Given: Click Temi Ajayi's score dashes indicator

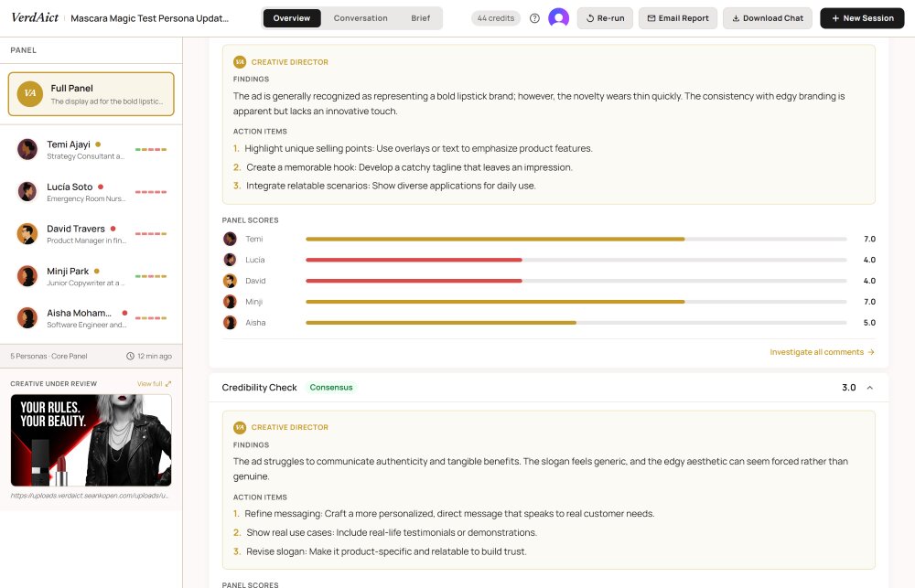Looking at the screenshot, I should coord(151,149).
